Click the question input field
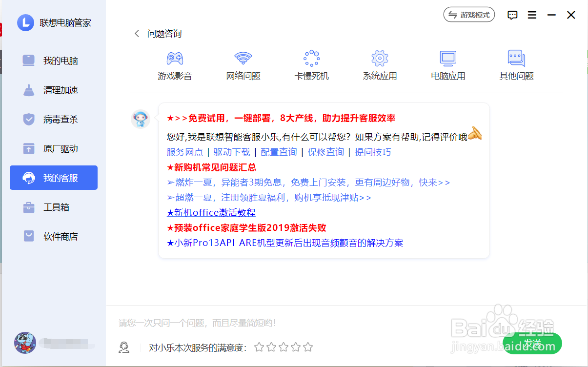Screen dimensions: 588x367 pos(346,323)
